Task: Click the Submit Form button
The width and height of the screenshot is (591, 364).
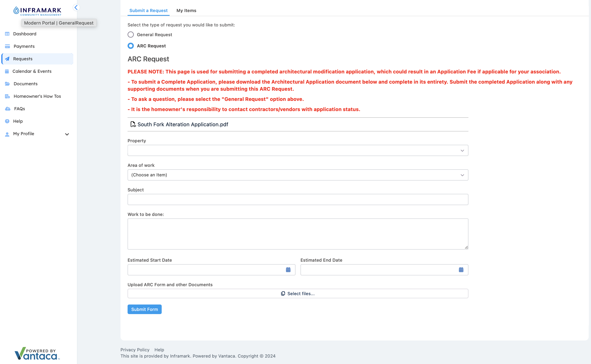Action: (144, 309)
